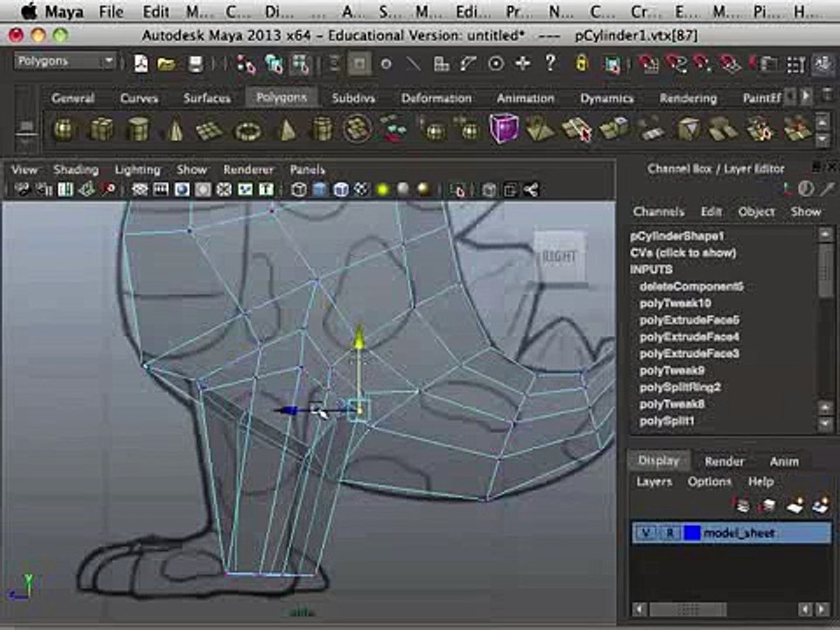Image resolution: width=840 pixels, height=630 pixels.
Task: Toggle smooth shade all in panel toolbar
Action: tap(320, 189)
